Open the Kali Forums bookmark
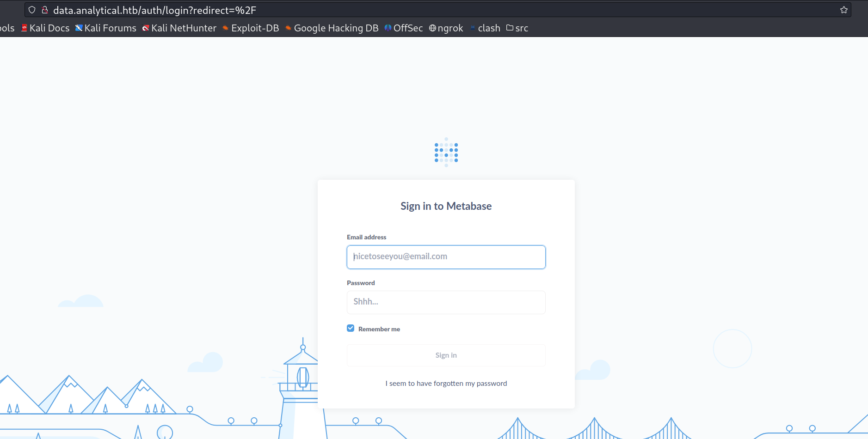868x439 pixels. click(x=106, y=28)
